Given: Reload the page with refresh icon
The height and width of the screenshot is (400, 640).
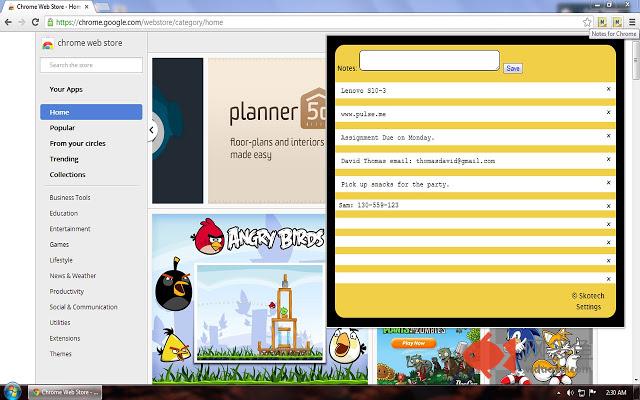Looking at the screenshot, I should coord(35,22).
